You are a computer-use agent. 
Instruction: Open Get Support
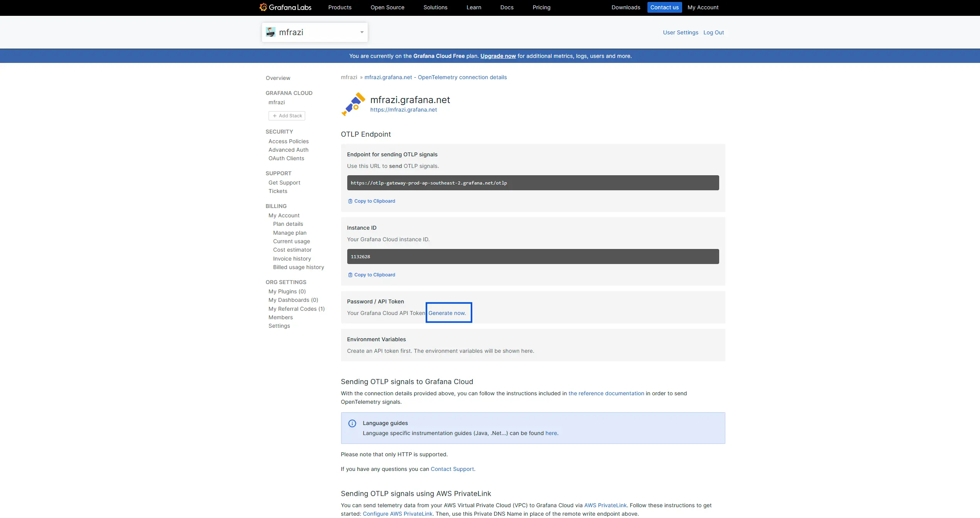[x=284, y=183]
